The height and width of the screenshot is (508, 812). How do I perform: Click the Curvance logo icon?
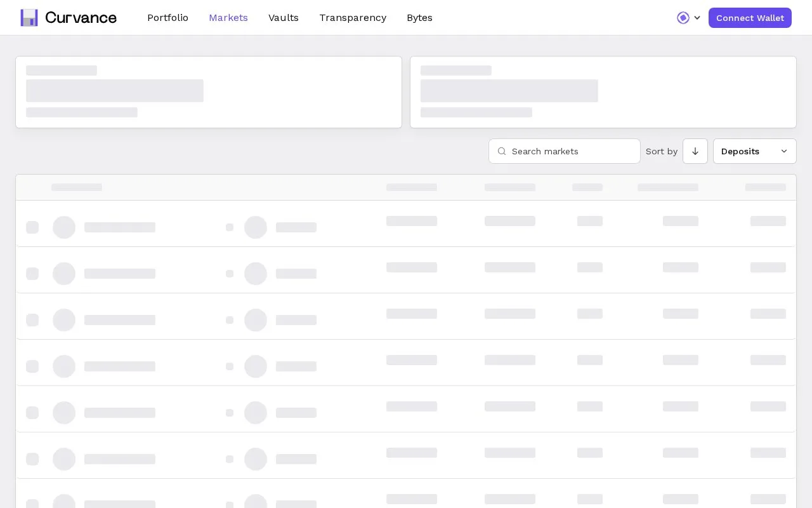29,18
